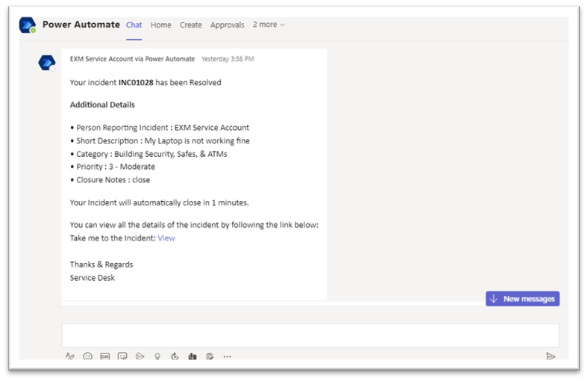Open the GIF picker
Screen dimensions: 588x381
click(x=105, y=356)
